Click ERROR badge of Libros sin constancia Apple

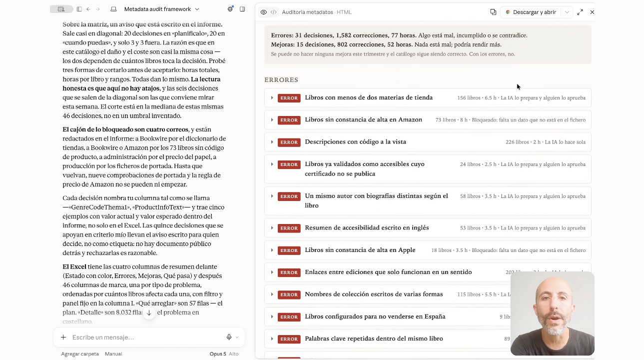289,250
